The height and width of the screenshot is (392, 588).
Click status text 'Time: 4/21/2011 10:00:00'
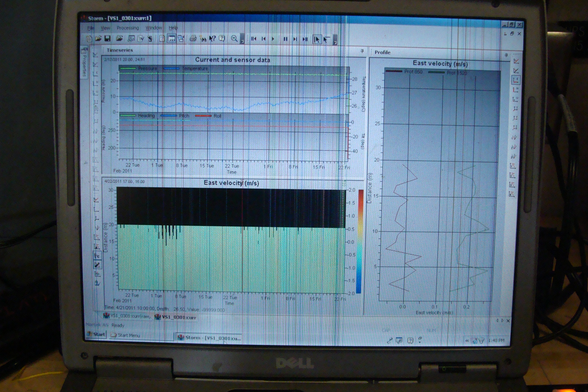130,308
